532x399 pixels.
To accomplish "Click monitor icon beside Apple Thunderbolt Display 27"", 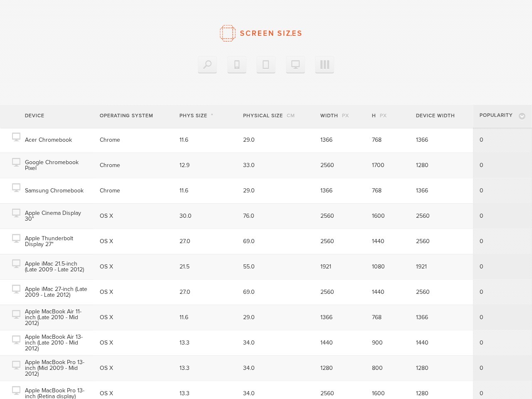I will point(16,239).
